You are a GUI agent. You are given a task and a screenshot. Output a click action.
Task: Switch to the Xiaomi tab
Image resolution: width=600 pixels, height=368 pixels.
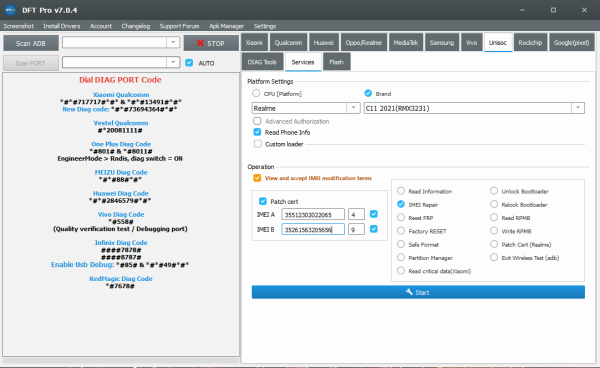click(254, 42)
